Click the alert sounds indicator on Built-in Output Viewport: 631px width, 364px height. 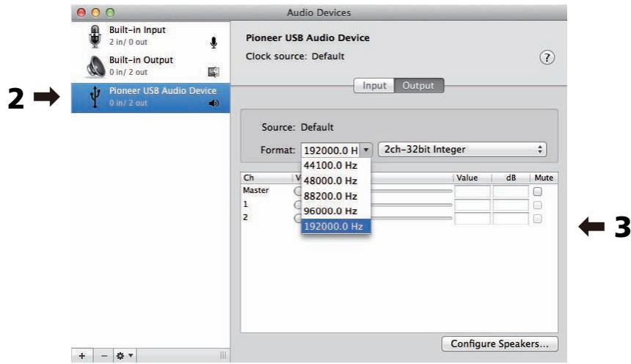pos(214,72)
